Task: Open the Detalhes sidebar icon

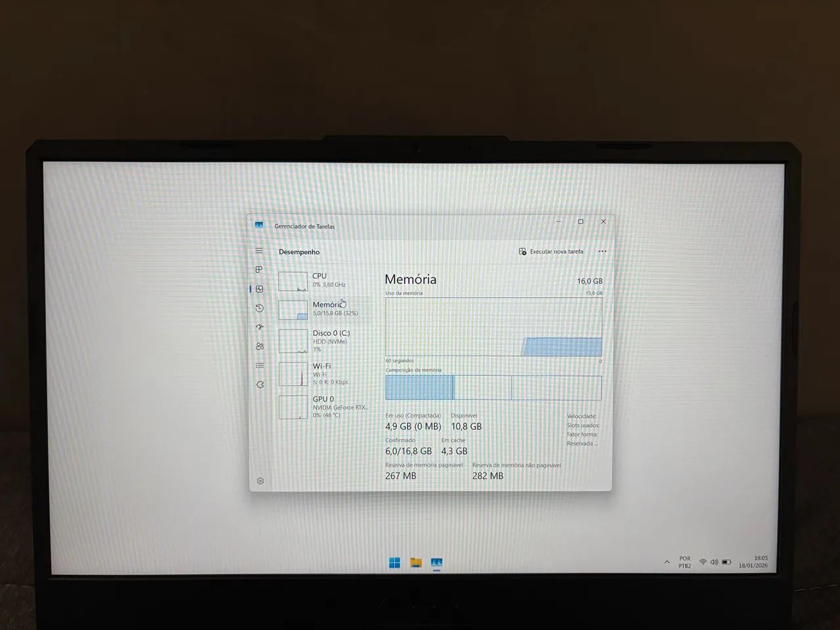Action: pyautogui.click(x=259, y=364)
